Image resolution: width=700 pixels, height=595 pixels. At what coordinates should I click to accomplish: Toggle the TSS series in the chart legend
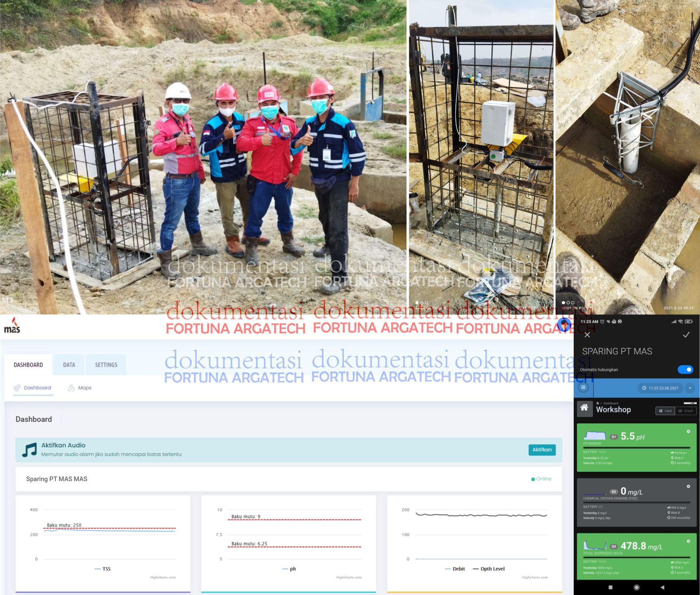[x=103, y=569]
